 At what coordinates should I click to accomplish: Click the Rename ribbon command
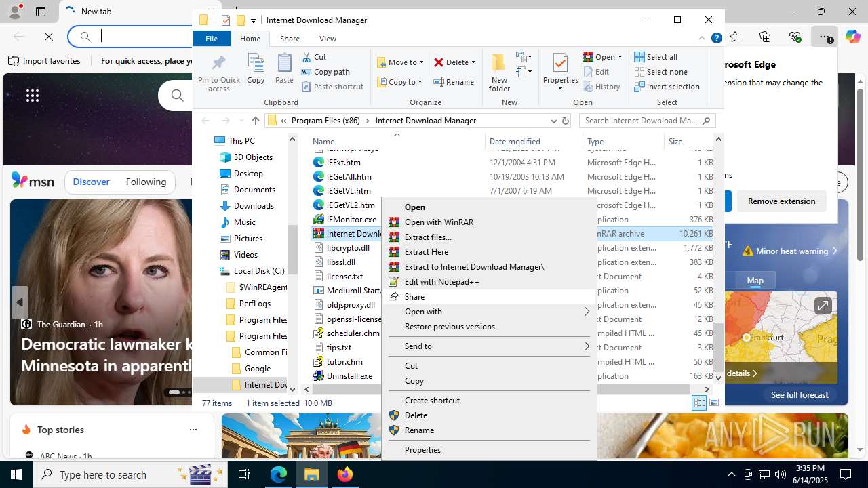click(454, 82)
